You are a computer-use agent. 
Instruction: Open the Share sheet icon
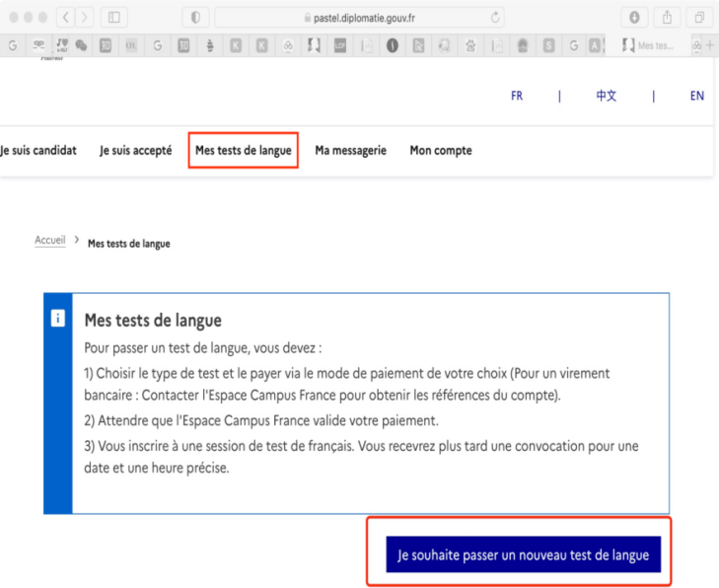tap(667, 18)
